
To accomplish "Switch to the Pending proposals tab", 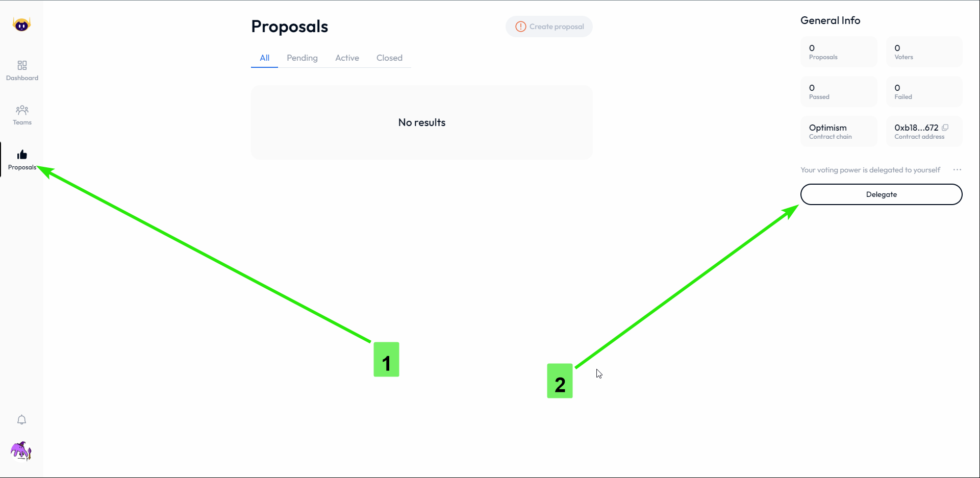I will [302, 58].
